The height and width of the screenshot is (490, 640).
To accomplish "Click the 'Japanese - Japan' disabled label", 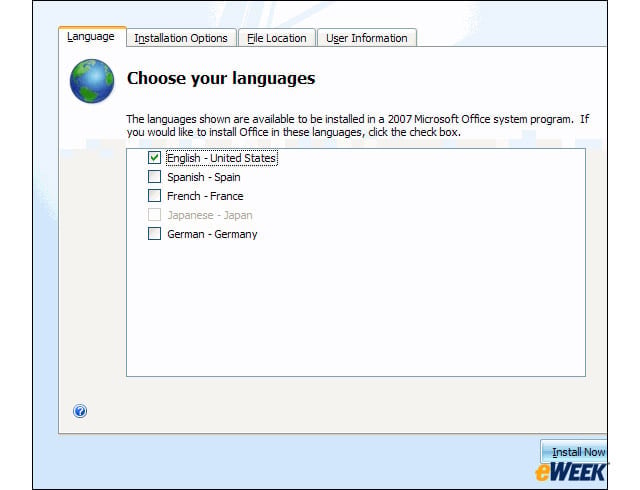I will (210, 215).
